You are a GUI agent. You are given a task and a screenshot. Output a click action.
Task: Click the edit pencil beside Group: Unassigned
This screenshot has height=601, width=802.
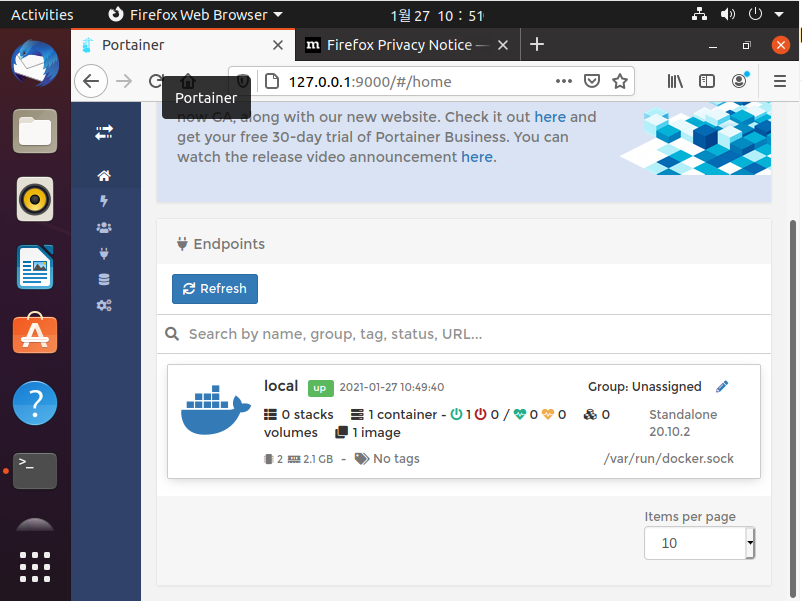(722, 387)
